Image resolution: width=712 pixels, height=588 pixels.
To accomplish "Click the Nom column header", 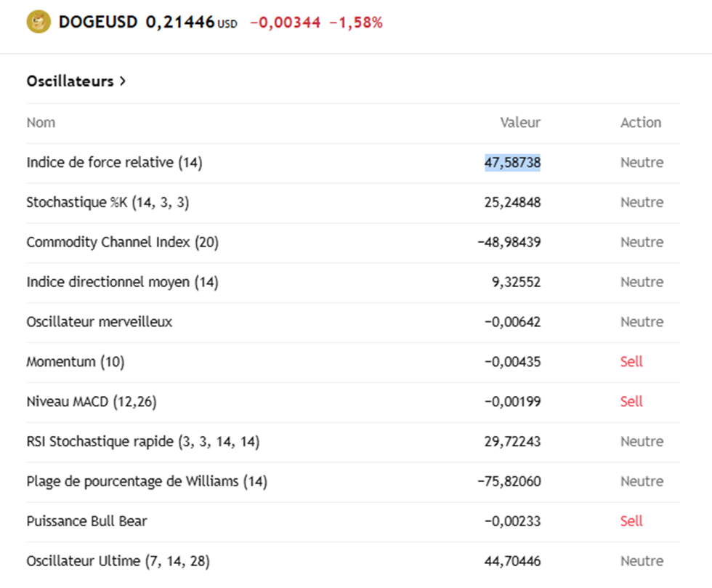I will pyautogui.click(x=41, y=123).
